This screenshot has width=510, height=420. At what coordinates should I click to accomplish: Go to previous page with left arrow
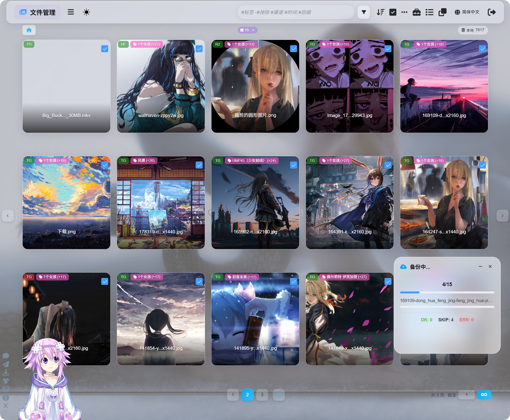tap(8, 216)
